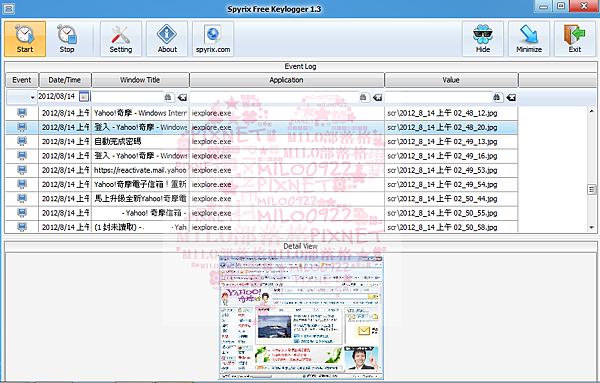Select '馬上升級全新Yahoo!奇摩電' window title cell

(x=140, y=199)
